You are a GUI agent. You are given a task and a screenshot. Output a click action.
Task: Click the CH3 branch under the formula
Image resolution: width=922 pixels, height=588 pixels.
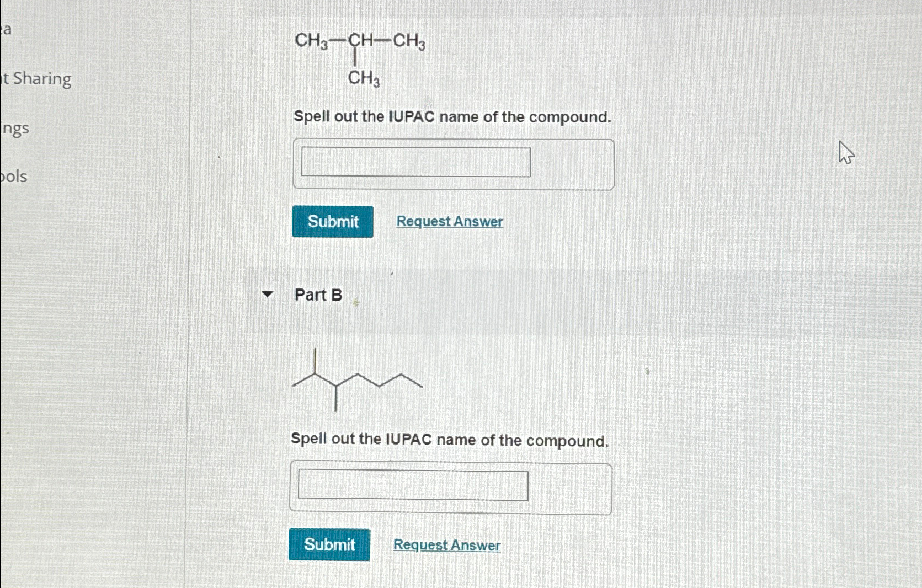point(363,81)
